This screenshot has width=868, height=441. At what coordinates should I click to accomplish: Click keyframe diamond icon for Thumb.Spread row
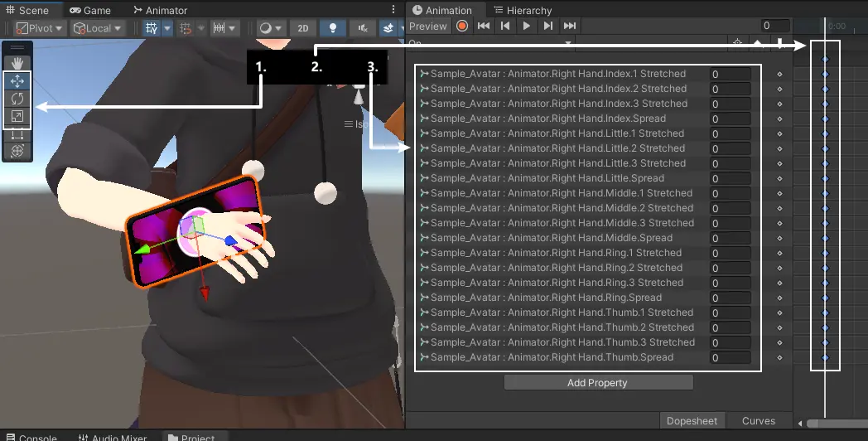[x=779, y=358]
